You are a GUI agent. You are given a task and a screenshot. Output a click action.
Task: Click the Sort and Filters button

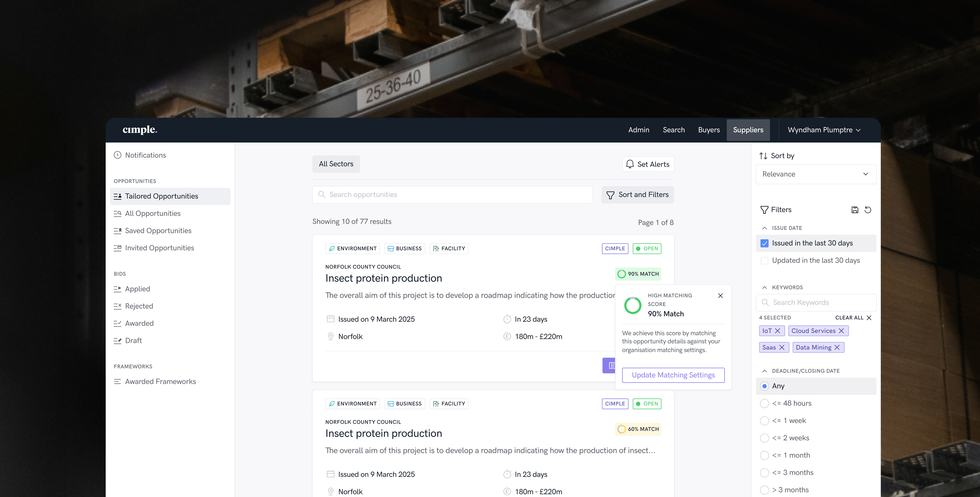pyautogui.click(x=638, y=195)
